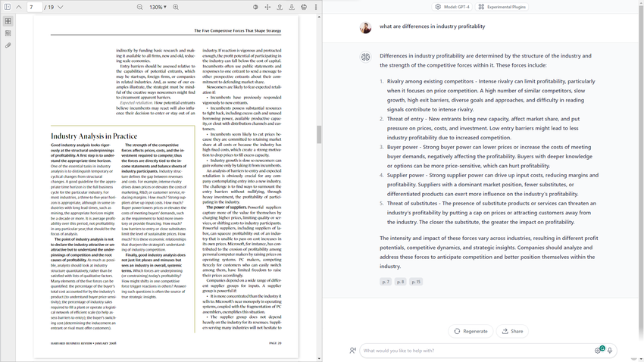
Task: Activate microphone voice input
Action: click(x=610, y=351)
